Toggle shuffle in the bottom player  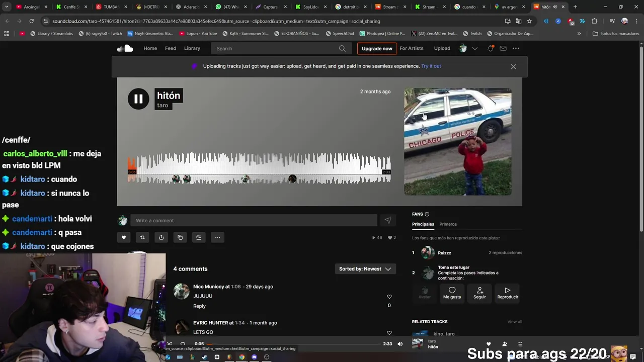click(x=170, y=344)
